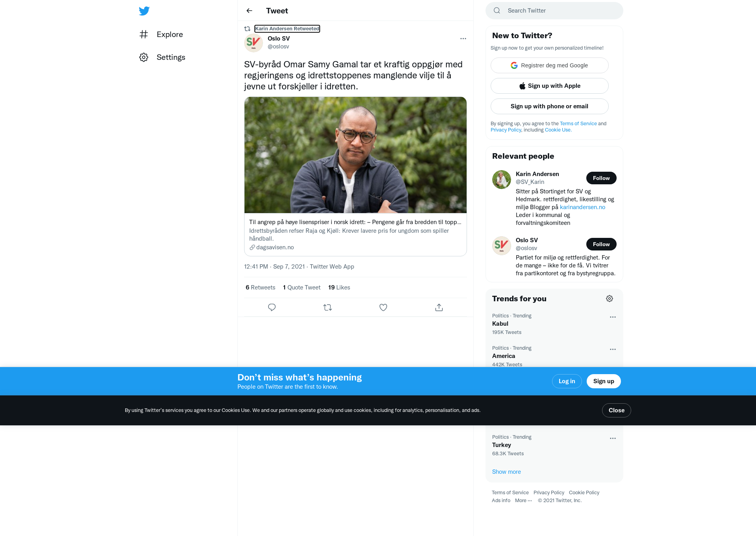
Task: Open Explore in the sidebar
Action: (x=161, y=34)
